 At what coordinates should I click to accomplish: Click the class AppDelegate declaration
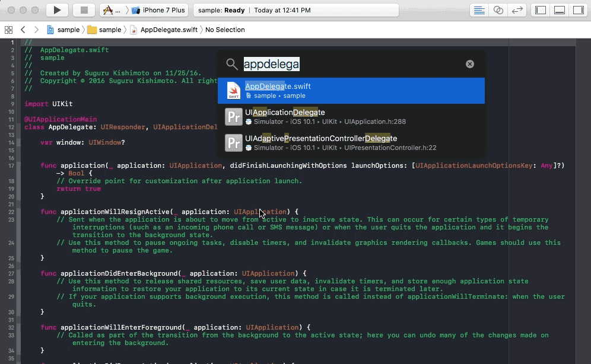coord(121,127)
